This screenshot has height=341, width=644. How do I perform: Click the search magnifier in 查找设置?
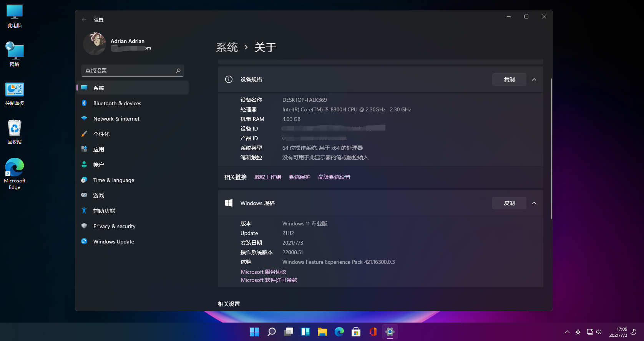click(178, 71)
